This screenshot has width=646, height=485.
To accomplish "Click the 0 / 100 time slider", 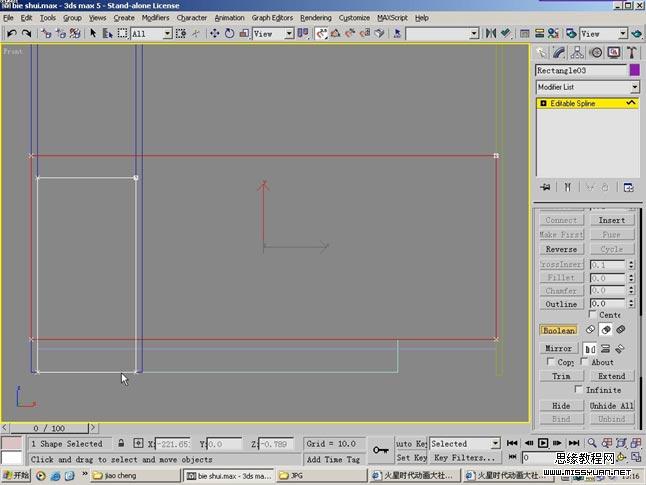I will point(49,428).
